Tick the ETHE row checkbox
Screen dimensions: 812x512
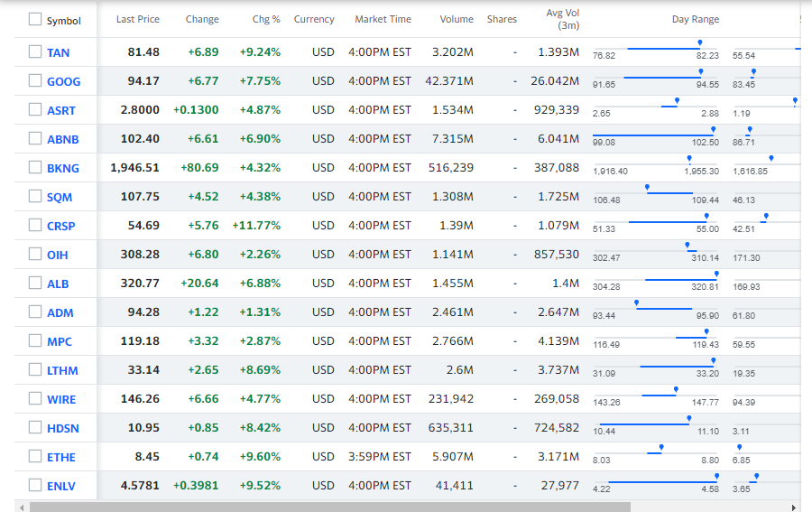(x=34, y=456)
